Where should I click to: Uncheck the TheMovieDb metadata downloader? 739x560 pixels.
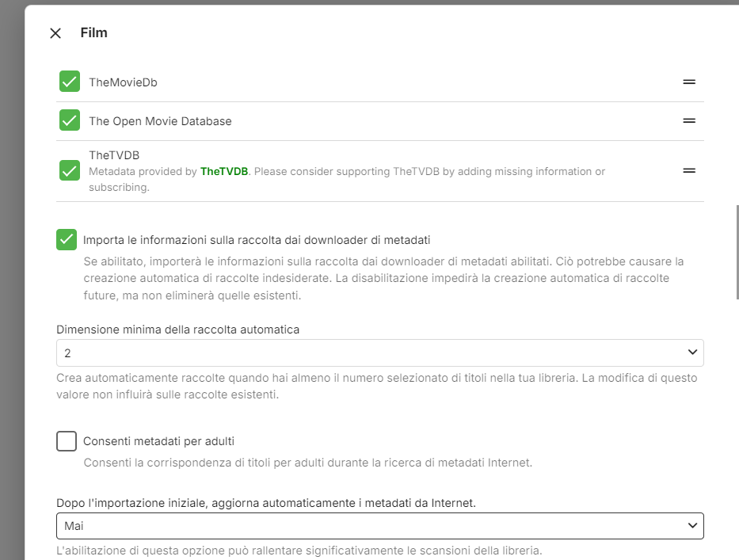(x=70, y=82)
